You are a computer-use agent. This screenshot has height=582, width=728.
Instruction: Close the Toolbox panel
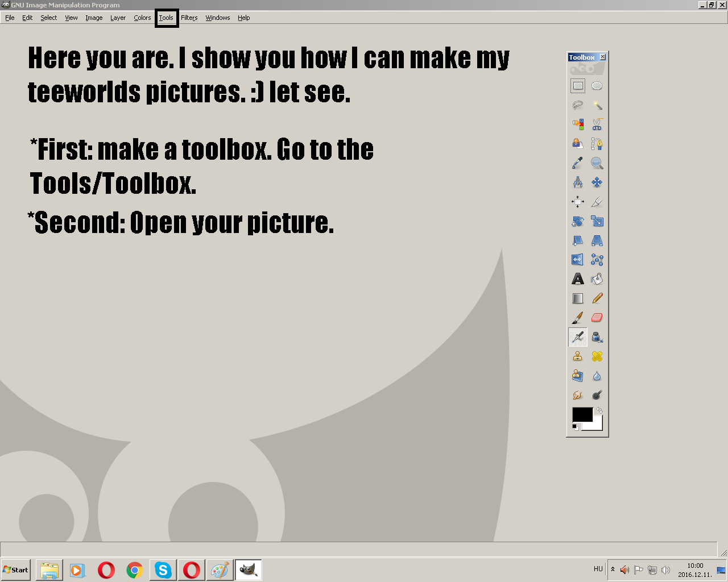(x=603, y=57)
